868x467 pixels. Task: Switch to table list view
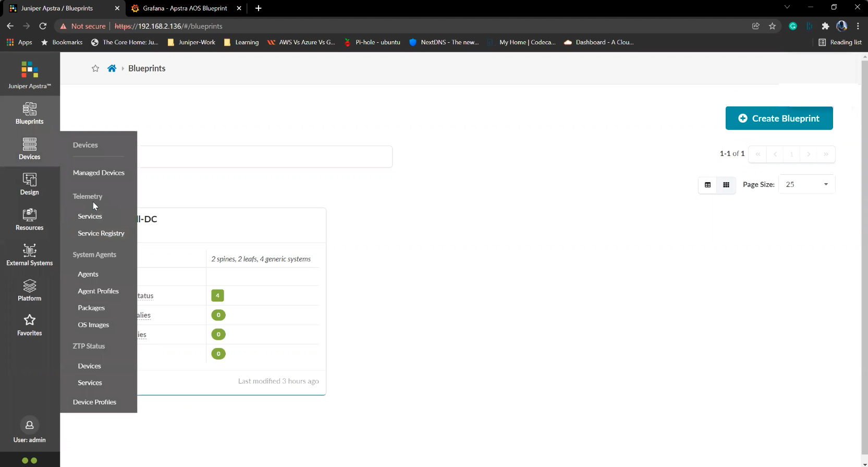point(707,185)
